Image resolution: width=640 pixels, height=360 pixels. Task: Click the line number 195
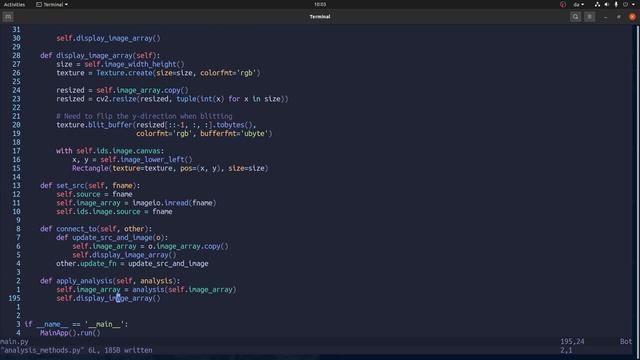pos(14,298)
